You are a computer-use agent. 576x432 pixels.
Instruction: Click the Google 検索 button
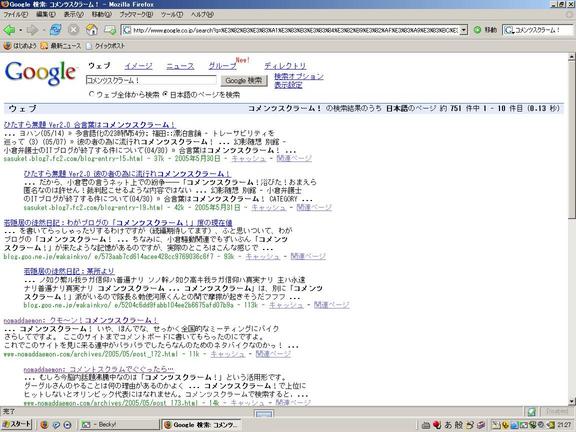tap(244, 80)
